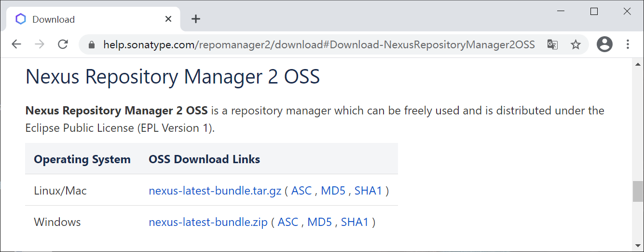Open the ASC link for Linux/Mac
Image resolution: width=644 pixels, height=252 pixels.
301,191
